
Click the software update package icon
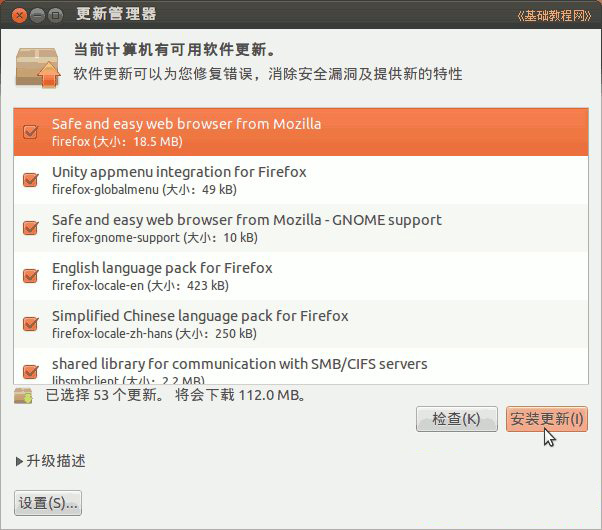click(x=38, y=68)
